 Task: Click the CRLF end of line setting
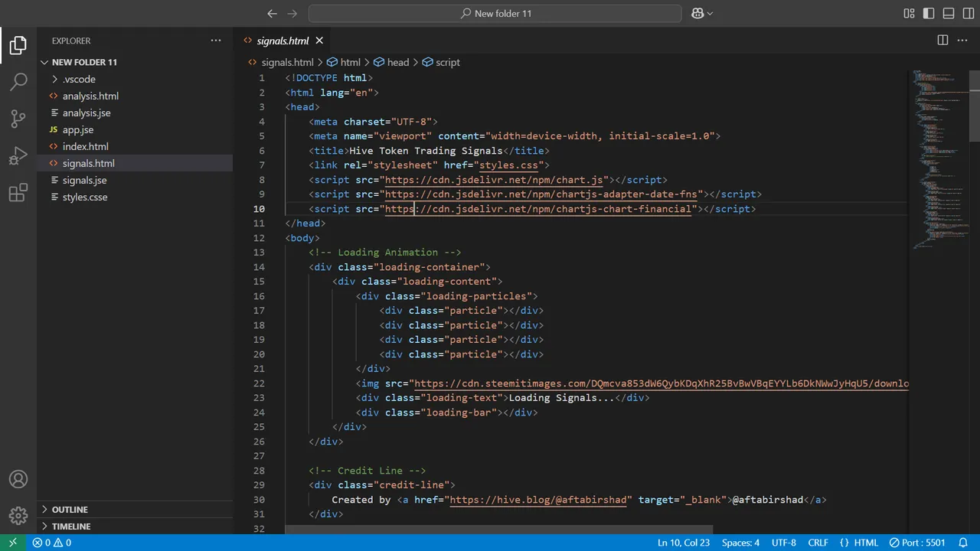[x=818, y=543]
